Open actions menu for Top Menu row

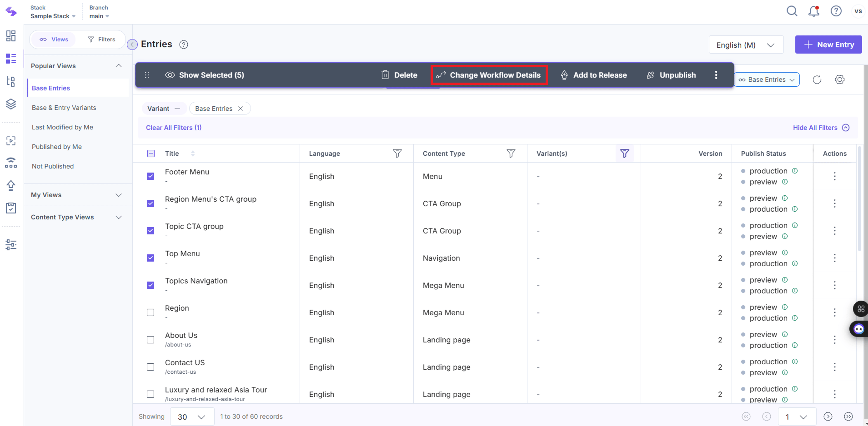point(835,258)
